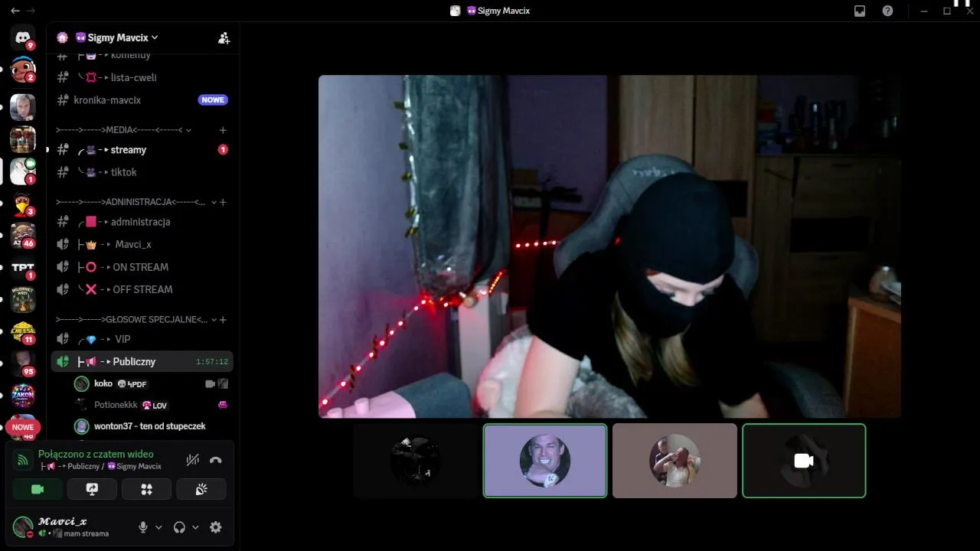Open voice connection signal details icon
This screenshot has height=551, width=980.
[23, 460]
